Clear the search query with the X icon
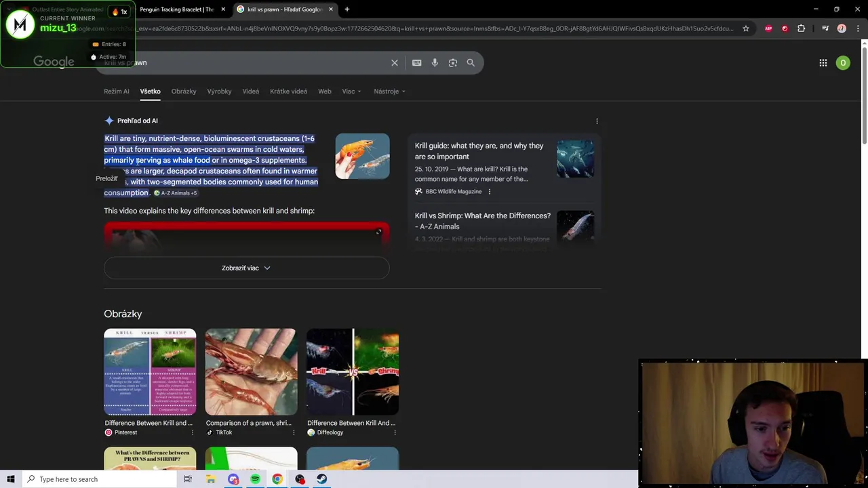The image size is (868, 488). [394, 63]
